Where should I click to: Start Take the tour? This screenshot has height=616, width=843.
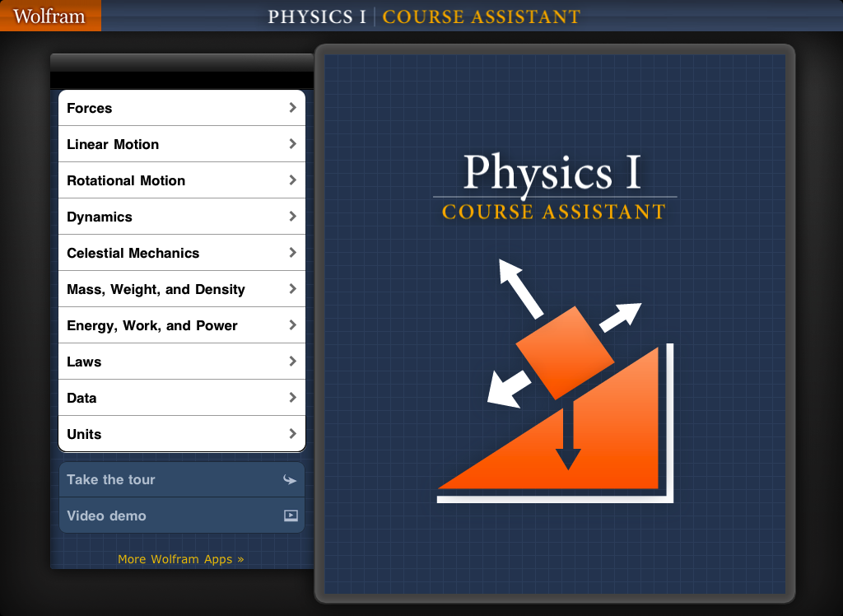point(111,480)
